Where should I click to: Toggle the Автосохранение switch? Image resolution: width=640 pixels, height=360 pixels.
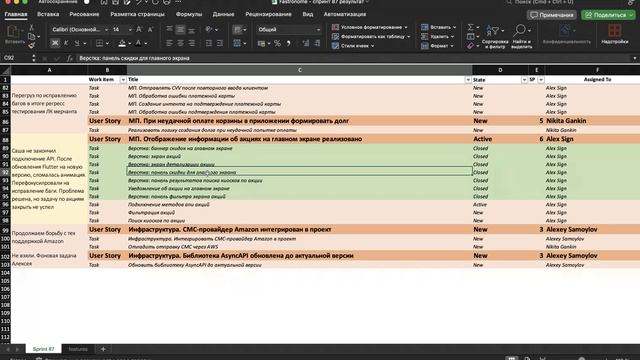point(87,2)
